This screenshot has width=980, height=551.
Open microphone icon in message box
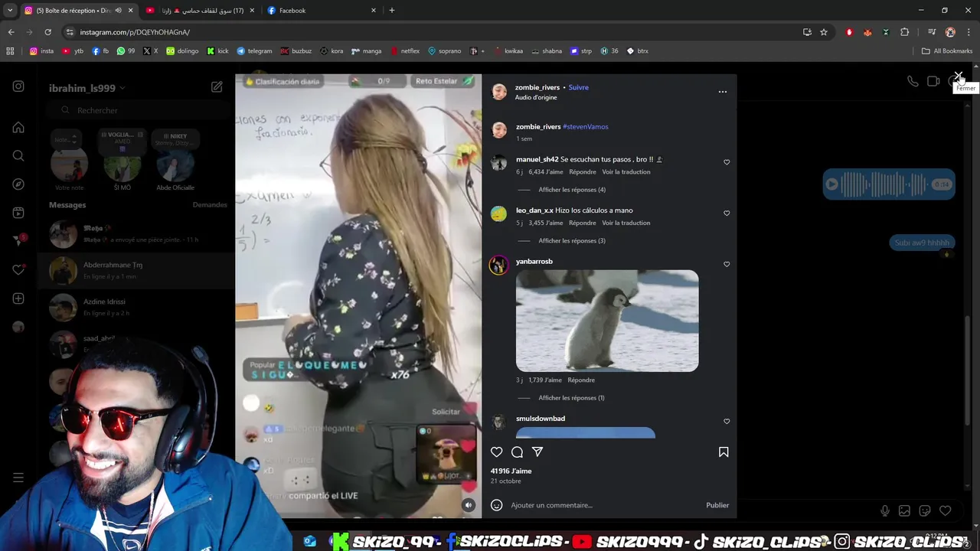click(885, 510)
